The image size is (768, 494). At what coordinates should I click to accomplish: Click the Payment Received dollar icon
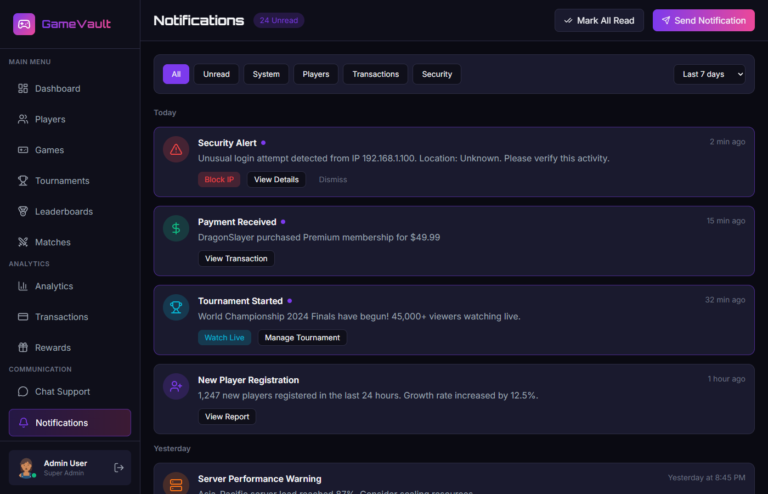point(176,229)
